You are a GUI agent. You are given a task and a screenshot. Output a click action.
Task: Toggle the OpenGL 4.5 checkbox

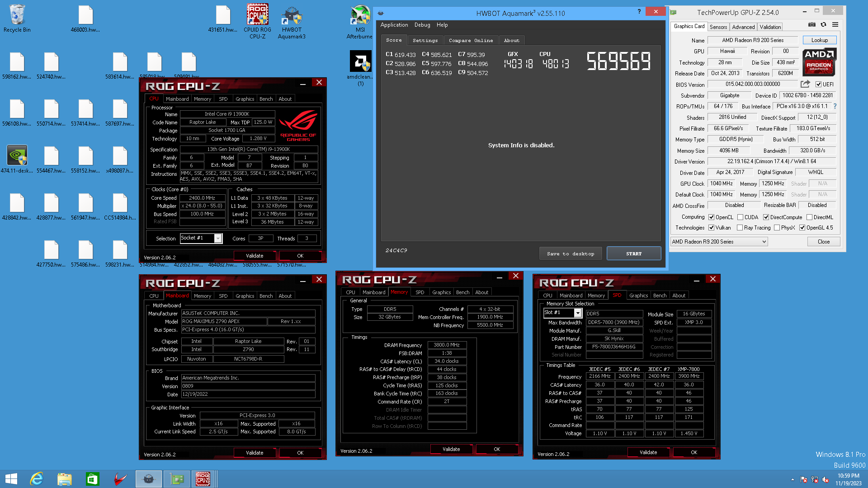(802, 228)
